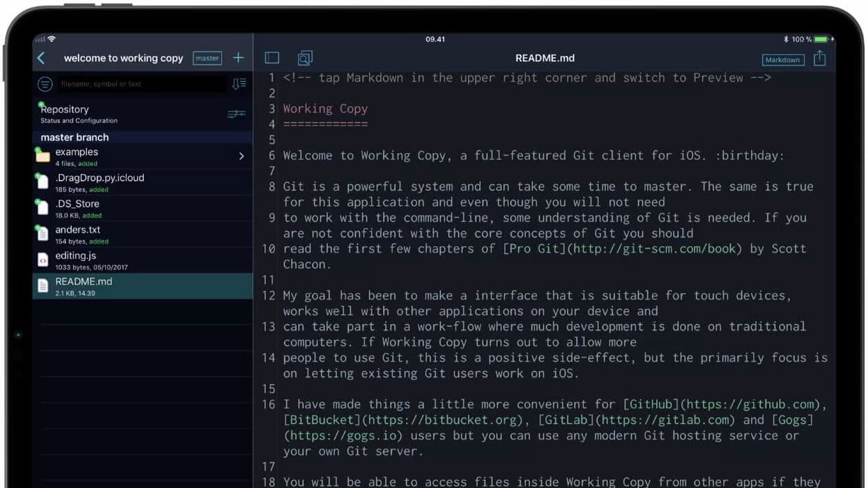Select the master branch section header
The width and height of the screenshot is (868, 488).
[x=73, y=137]
